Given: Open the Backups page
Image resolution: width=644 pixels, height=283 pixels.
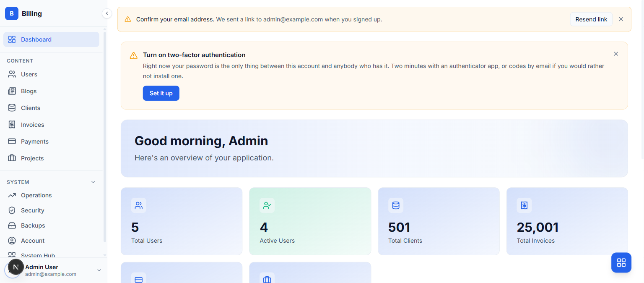Looking at the screenshot, I should [51, 225].
